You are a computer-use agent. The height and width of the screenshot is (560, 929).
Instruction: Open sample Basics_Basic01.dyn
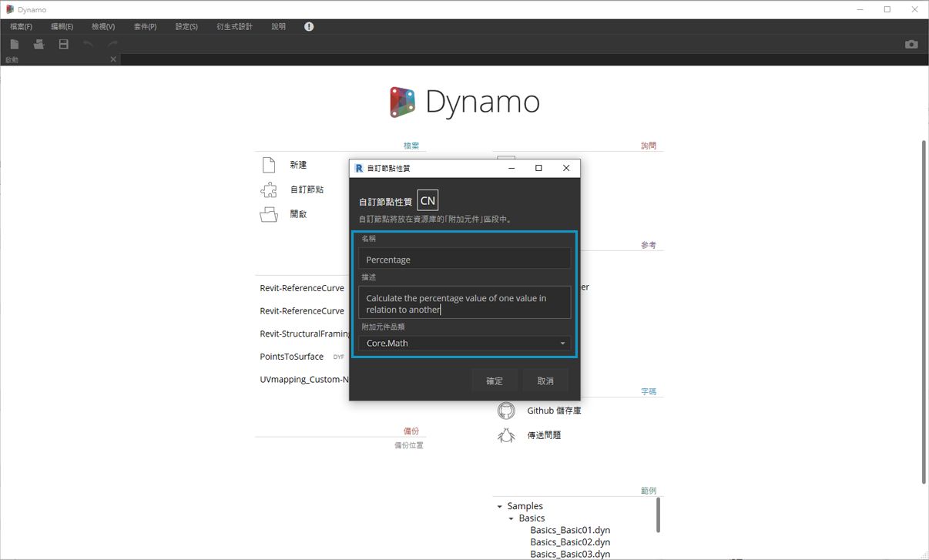(570, 531)
